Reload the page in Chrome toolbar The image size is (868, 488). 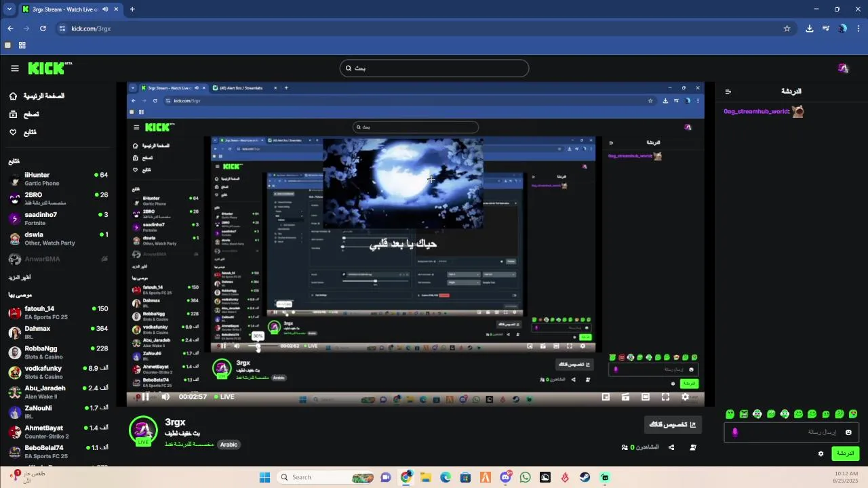(x=43, y=28)
